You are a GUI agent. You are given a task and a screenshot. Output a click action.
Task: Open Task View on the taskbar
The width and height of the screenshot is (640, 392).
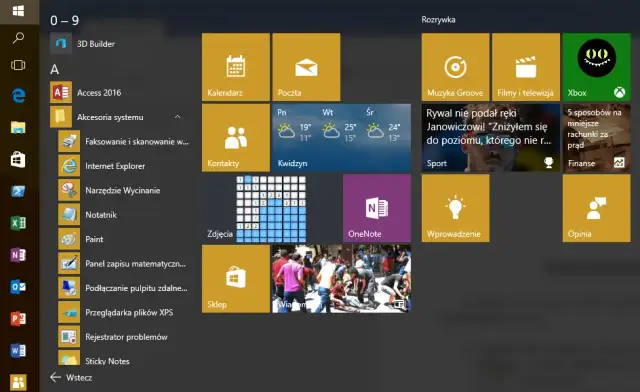(18, 65)
